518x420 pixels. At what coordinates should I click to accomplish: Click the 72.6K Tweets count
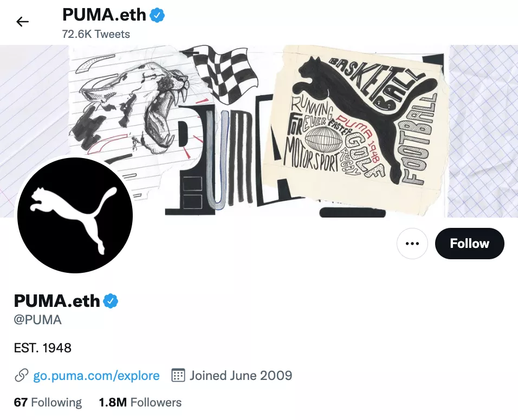(96, 34)
